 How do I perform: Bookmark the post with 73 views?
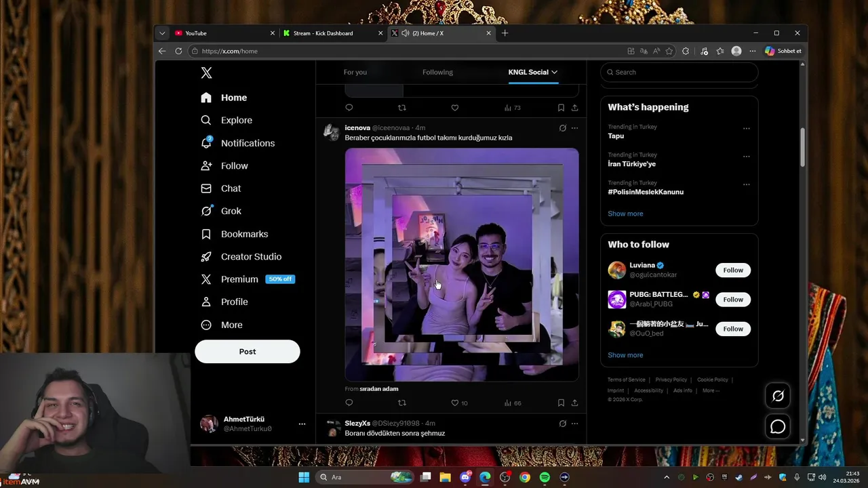point(561,108)
